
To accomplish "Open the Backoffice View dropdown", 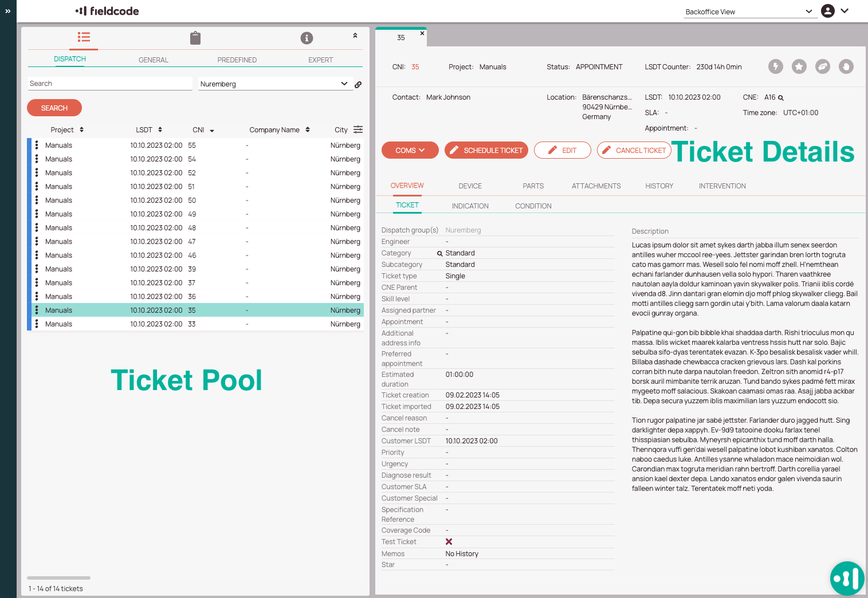I will pyautogui.click(x=751, y=11).
